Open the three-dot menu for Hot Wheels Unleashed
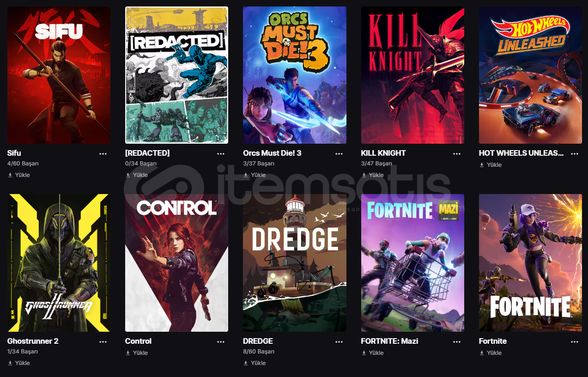Viewport: 588px width, 377px height. coord(575,154)
